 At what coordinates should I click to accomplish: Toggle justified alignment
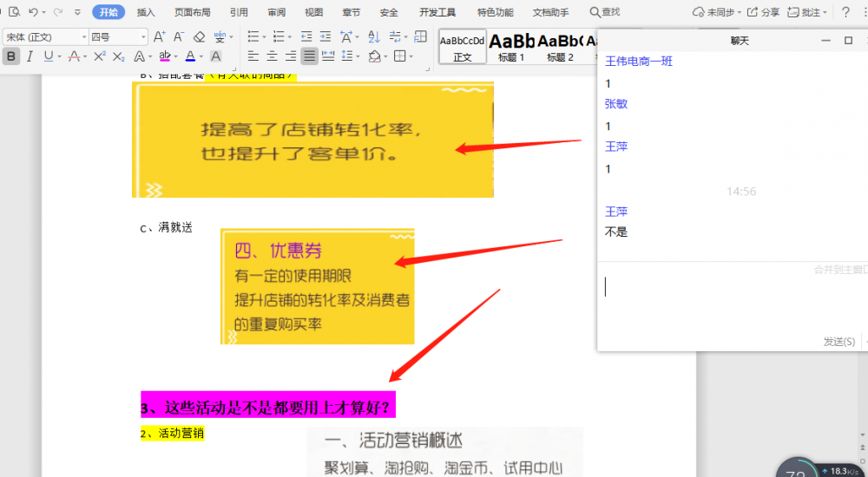(x=310, y=56)
